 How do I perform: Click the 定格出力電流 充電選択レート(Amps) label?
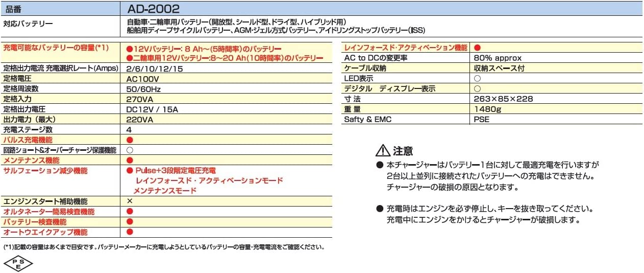tap(61, 69)
